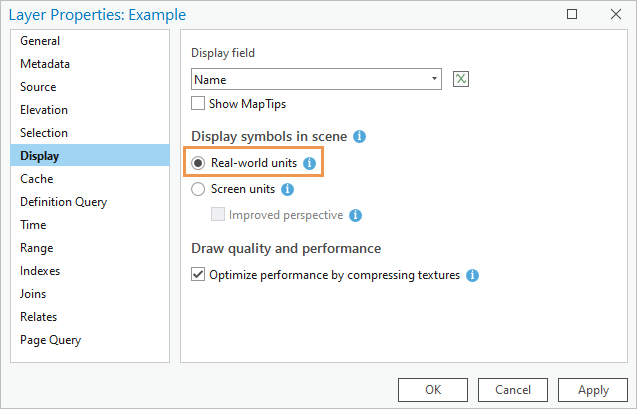Enable the Show MapTips checkbox
This screenshot has width=637, height=409.
click(x=198, y=103)
